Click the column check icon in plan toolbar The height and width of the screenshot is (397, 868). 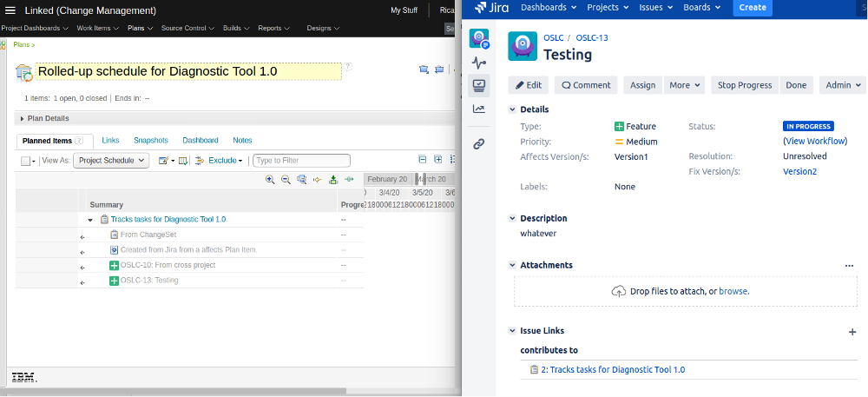(x=182, y=161)
